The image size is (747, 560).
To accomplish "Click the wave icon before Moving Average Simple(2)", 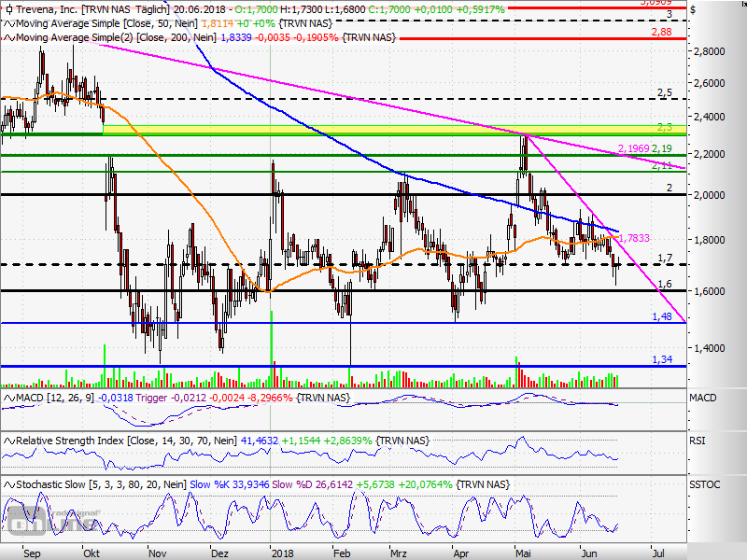I will [10, 37].
